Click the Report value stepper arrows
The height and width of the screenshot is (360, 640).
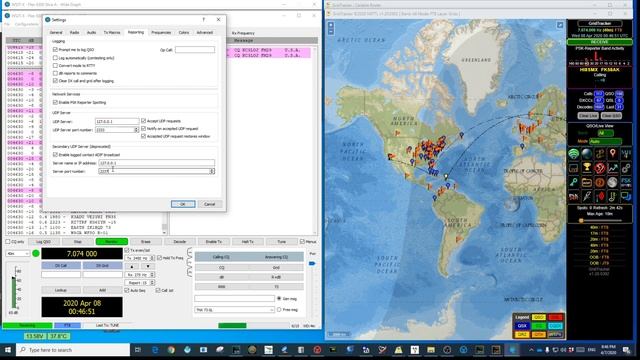(152, 282)
